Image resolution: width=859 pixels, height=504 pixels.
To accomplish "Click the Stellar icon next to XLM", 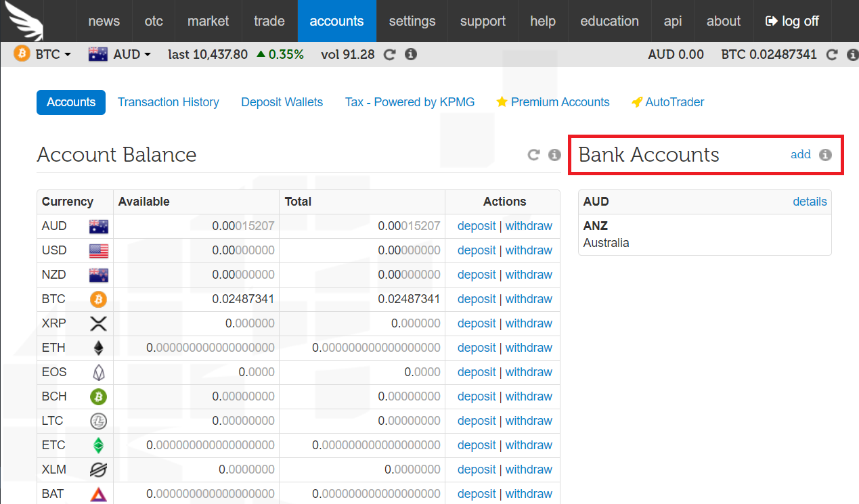I will 98,469.
